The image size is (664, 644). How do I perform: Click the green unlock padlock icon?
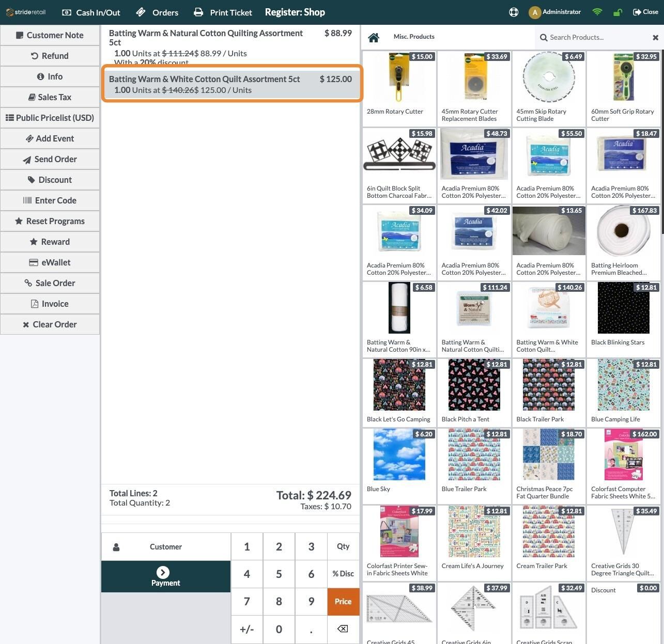pyautogui.click(x=617, y=12)
